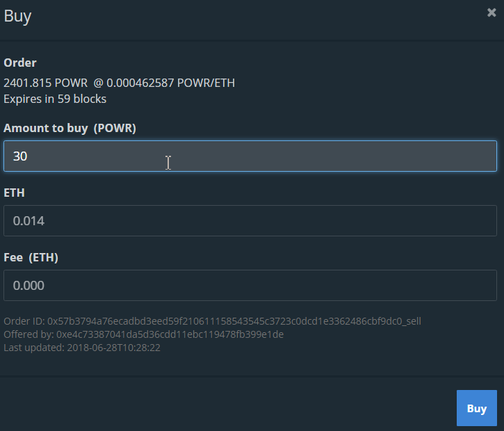Click the Amount to buy (POWR) label

(70, 128)
